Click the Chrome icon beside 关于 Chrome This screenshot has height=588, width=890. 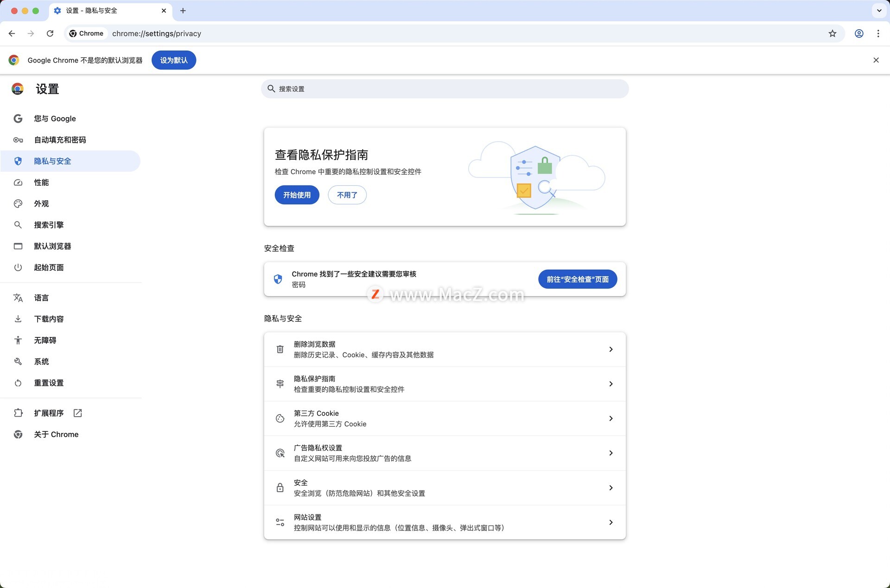click(x=18, y=435)
